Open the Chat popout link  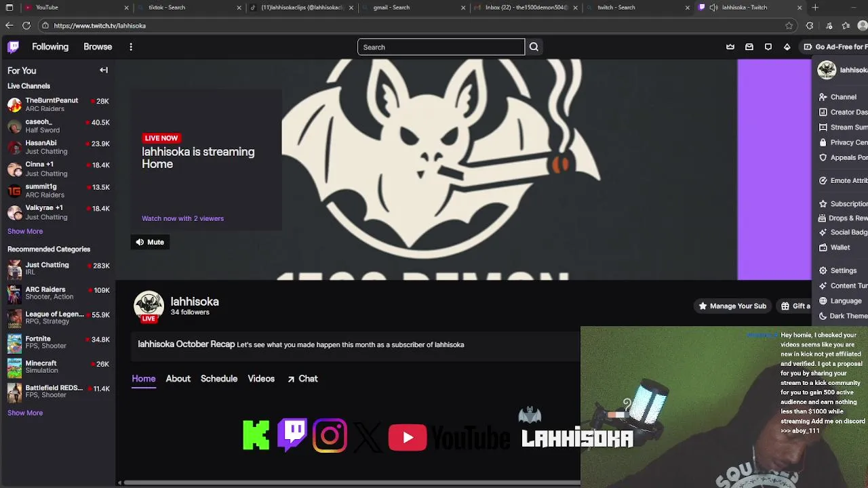pyautogui.click(x=302, y=379)
